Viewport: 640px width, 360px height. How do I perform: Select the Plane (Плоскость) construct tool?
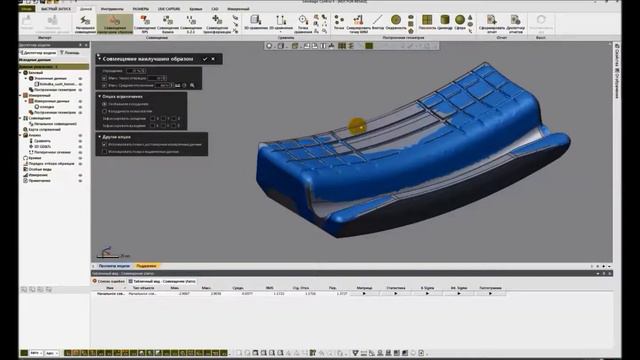pyautogui.click(x=427, y=22)
